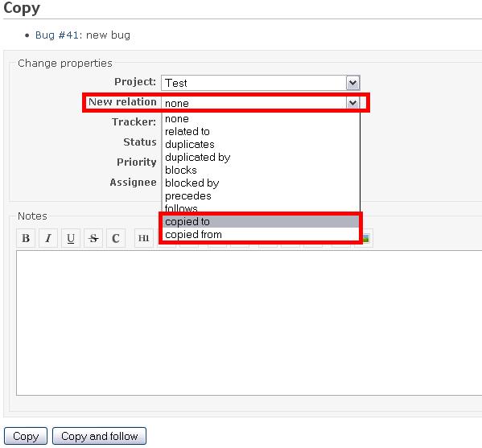Open the Project dropdown arrow
The width and height of the screenshot is (482, 448).
click(x=353, y=83)
